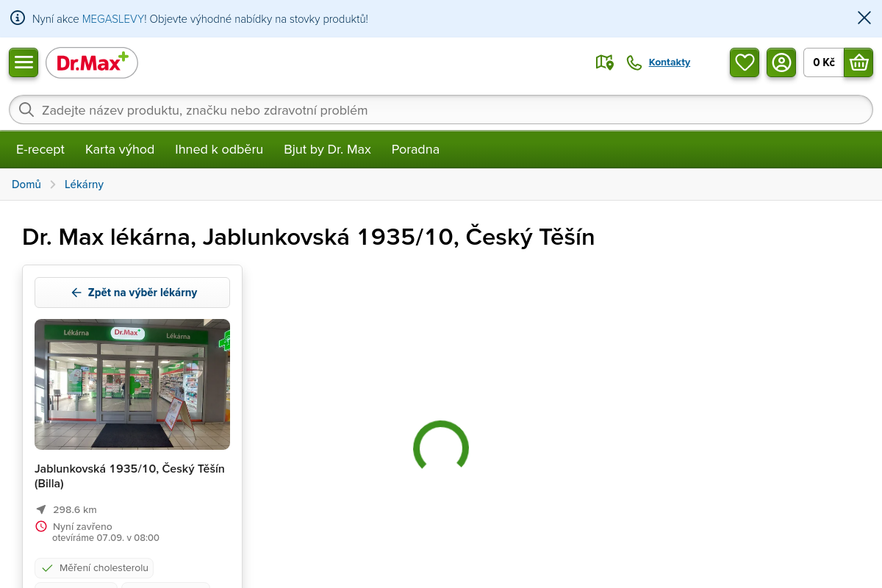This screenshot has width=882, height=588.
Task: Click the distance navigation arrow icon
Action: [x=41, y=509]
